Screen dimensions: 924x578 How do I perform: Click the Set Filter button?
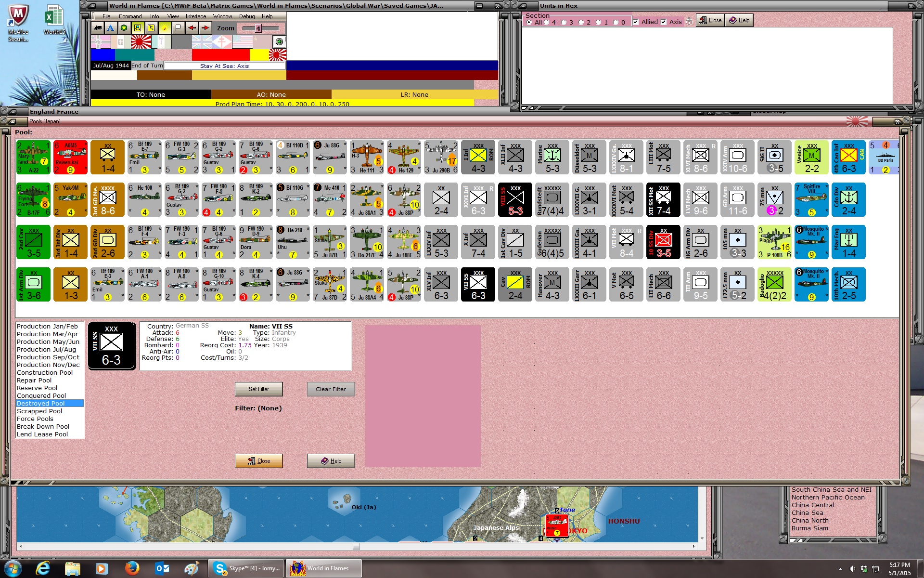coord(258,389)
